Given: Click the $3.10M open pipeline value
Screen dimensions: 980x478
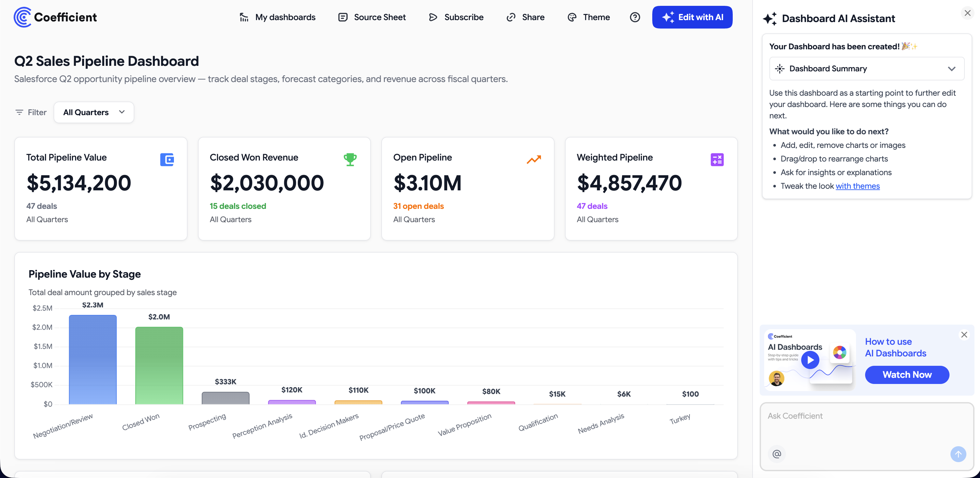Looking at the screenshot, I should point(427,183).
